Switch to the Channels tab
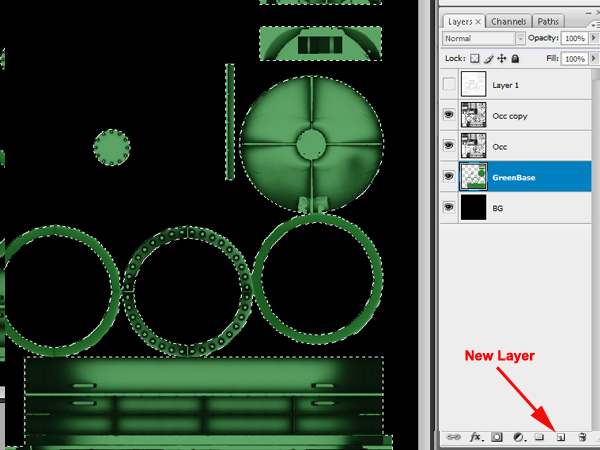This screenshot has width=600, height=450. (x=509, y=21)
